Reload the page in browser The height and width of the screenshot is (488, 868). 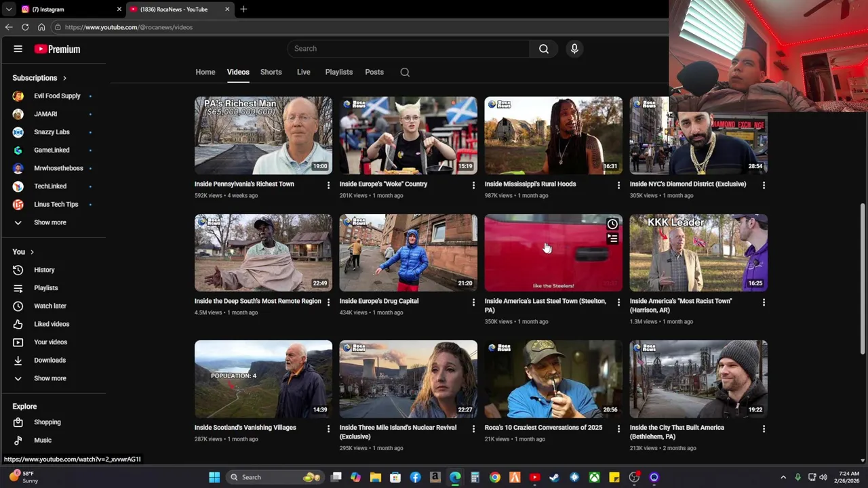(25, 27)
